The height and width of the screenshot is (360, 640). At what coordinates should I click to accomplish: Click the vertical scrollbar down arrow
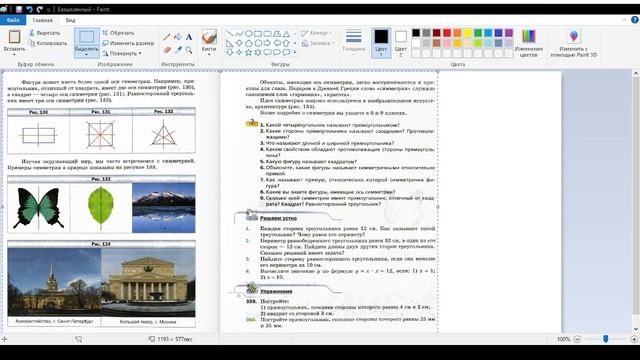coord(636,329)
